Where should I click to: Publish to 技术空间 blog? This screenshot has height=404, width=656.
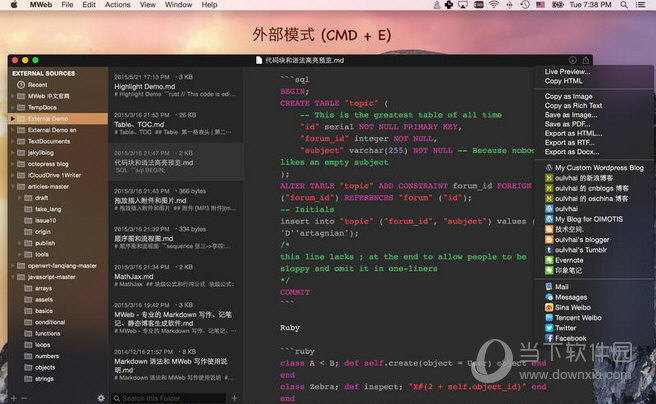pyautogui.click(x=564, y=229)
